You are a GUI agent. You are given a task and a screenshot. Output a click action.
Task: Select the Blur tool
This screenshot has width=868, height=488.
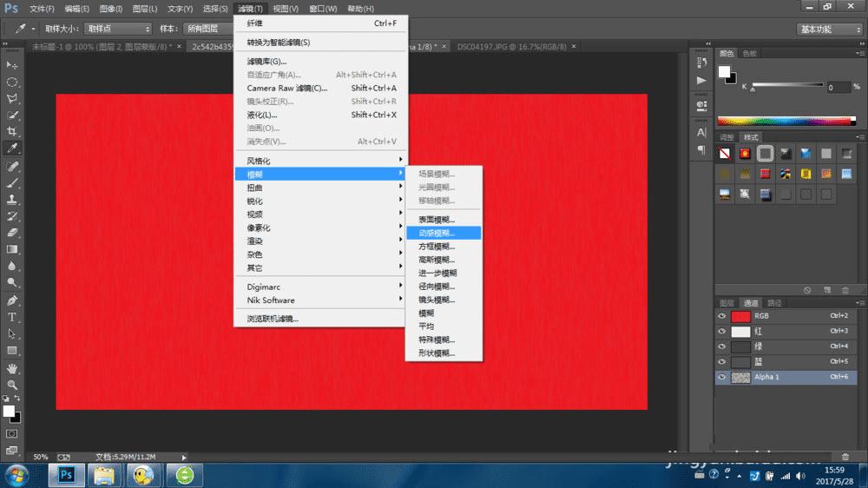11,266
